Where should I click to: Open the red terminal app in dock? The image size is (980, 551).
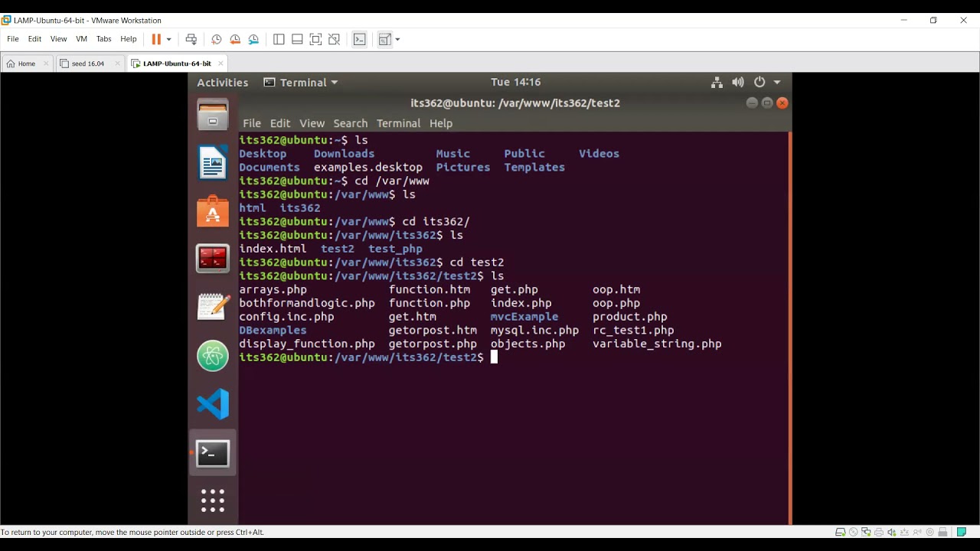(213, 259)
